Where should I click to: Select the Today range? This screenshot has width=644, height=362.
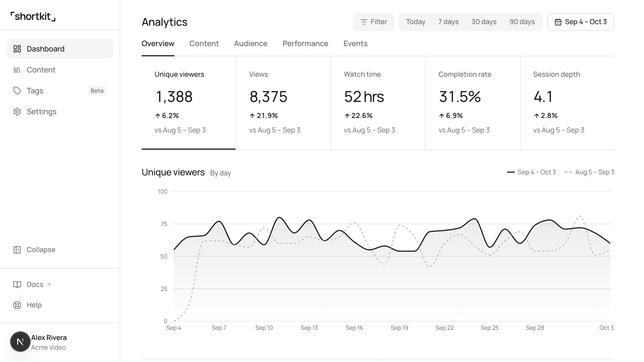[x=415, y=22]
